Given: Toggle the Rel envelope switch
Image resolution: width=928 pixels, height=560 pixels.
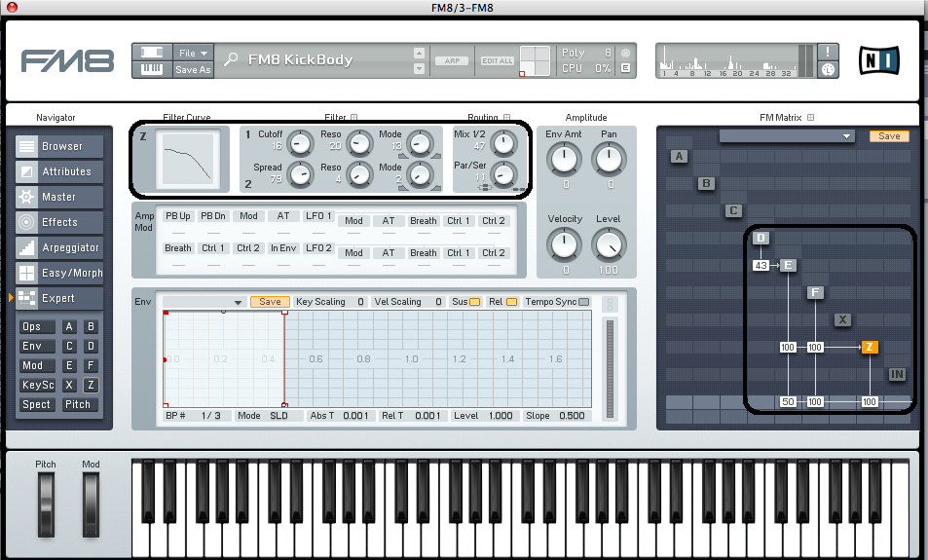Looking at the screenshot, I should click(511, 302).
